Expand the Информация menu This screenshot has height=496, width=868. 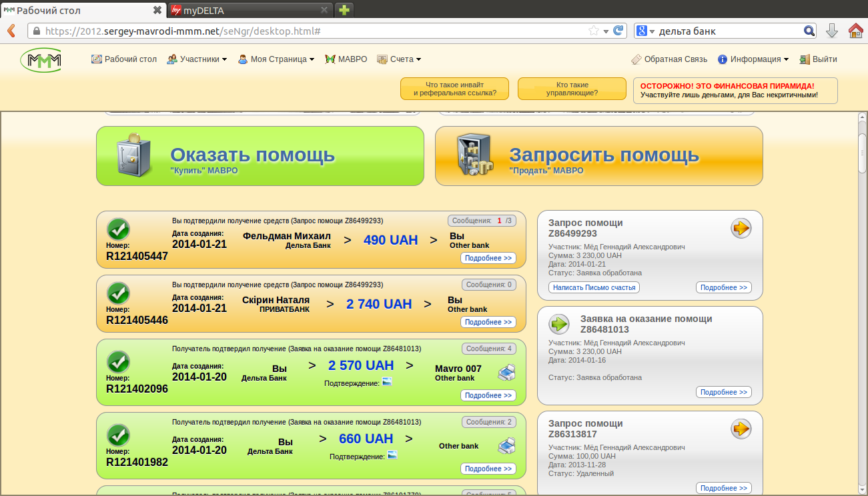(x=753, y=59)
